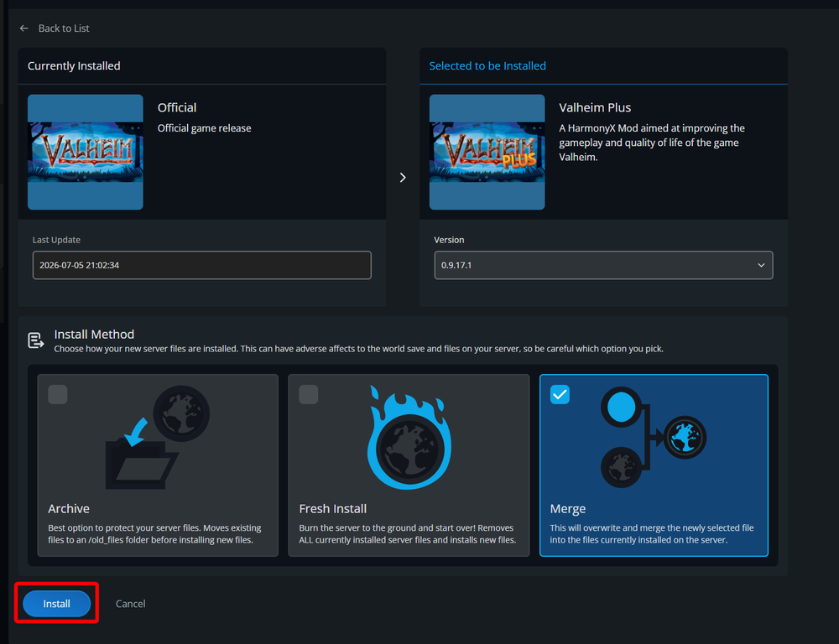This screenshot has height=644, width=839.
Task: Open the Version dropdown showing 0.9.17.1
Action: 603,265
